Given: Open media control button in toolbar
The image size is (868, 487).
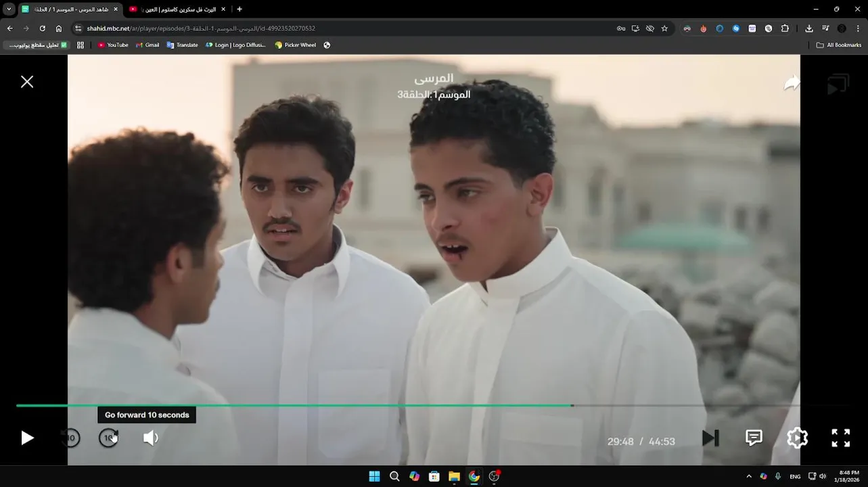Looking at the screenshot, I should [x=825, y=28].
